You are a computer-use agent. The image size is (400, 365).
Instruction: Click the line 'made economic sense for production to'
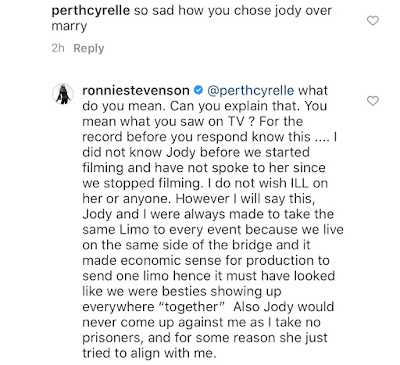(x=206, y=261)
